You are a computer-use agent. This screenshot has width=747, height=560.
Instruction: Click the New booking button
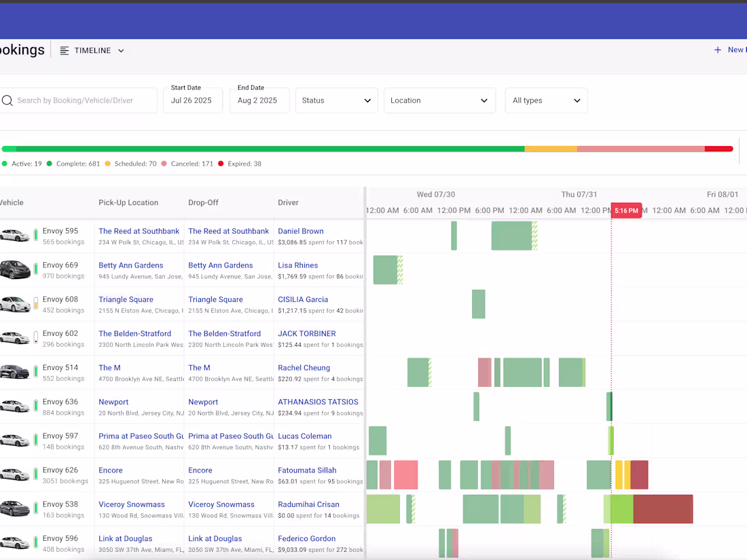pos(730,50)
